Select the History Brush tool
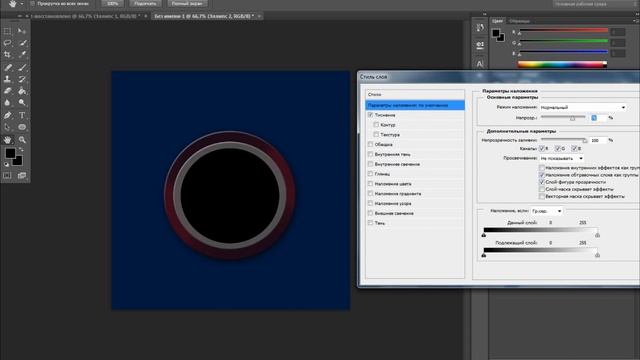Image resolution: width=640 pixels, height=360 pixels. click(x=22, y=80)
